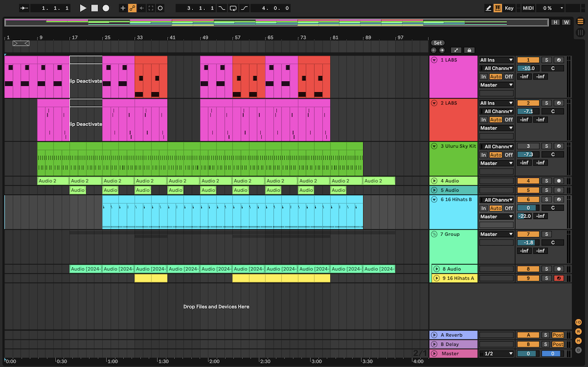Set 2 LABS monitor to Off
The height and width of the screenshot is (367, 588).
tap(509, 120)
